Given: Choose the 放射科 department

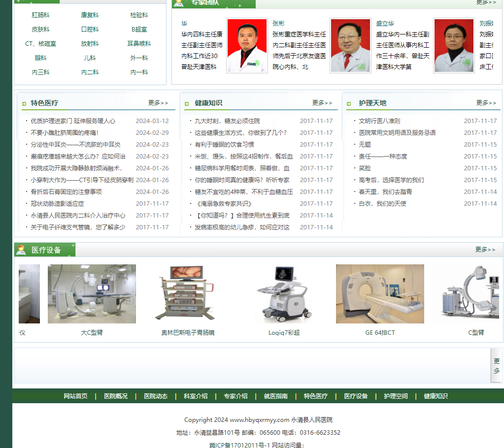Looking at the screenshot, I should (x=90, y=44).
